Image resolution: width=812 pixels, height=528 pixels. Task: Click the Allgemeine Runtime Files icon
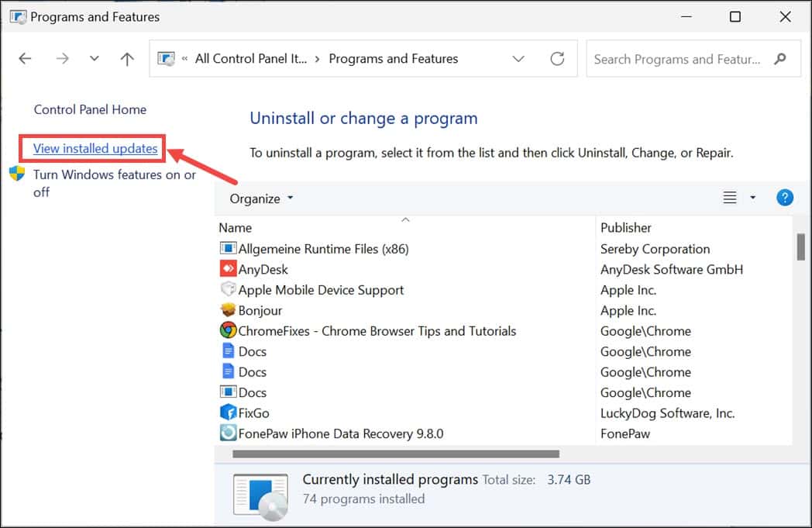[228, 248]
